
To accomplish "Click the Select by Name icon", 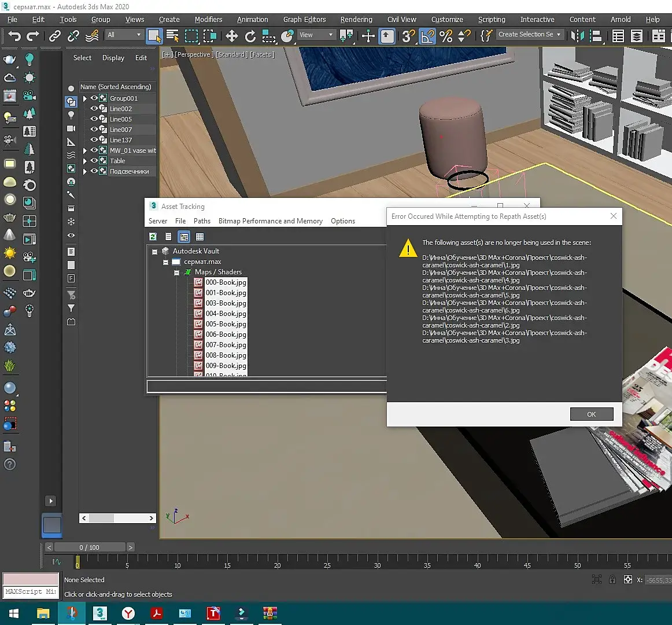I will tap(172, 36).
